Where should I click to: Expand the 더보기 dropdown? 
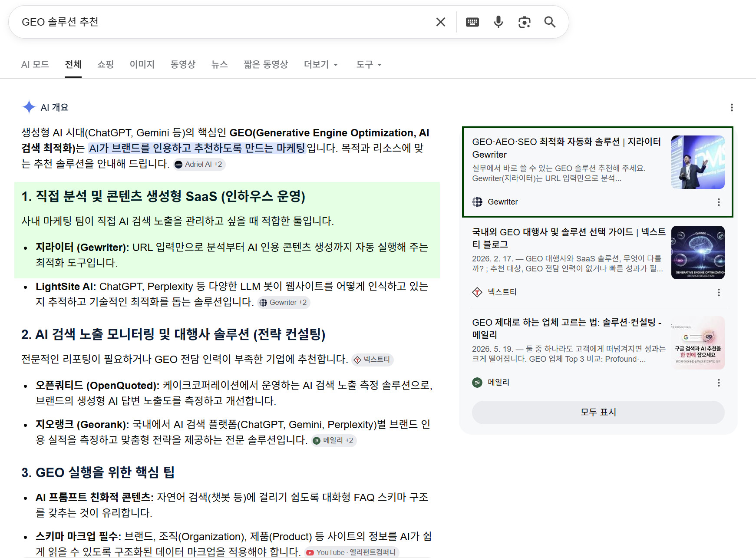(x=321, y=65)
